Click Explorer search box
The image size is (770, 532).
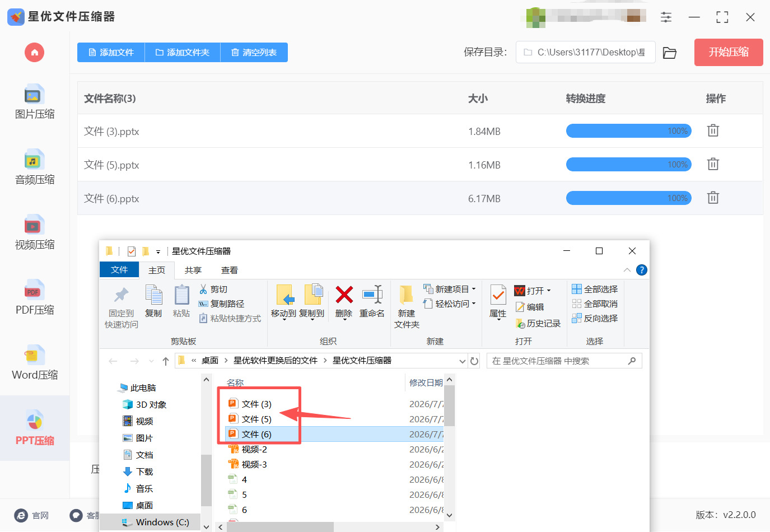point(564,361)
